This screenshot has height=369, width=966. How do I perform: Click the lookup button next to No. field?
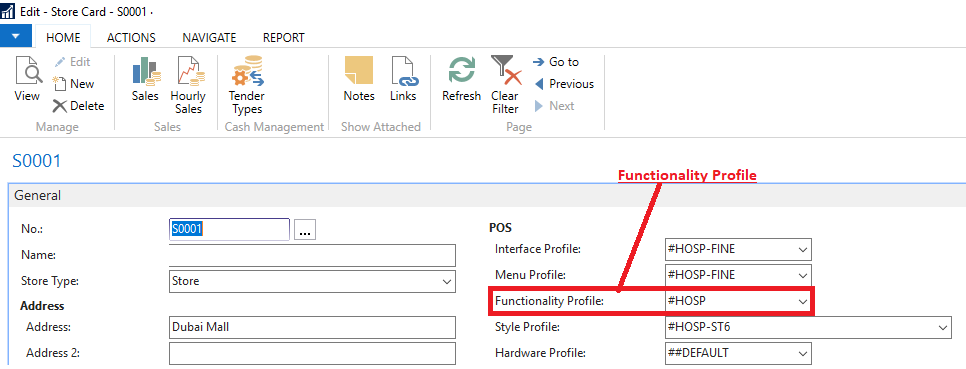tap(306, 230)
